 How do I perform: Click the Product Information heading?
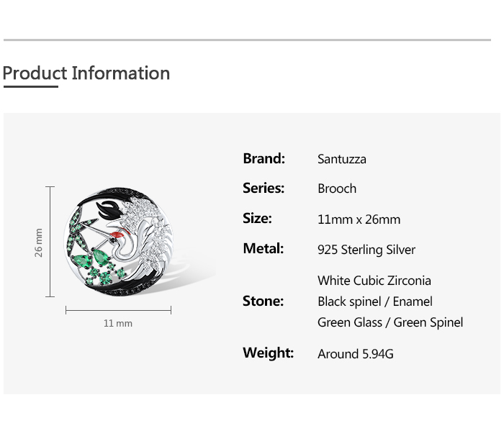tap(86, 73)
